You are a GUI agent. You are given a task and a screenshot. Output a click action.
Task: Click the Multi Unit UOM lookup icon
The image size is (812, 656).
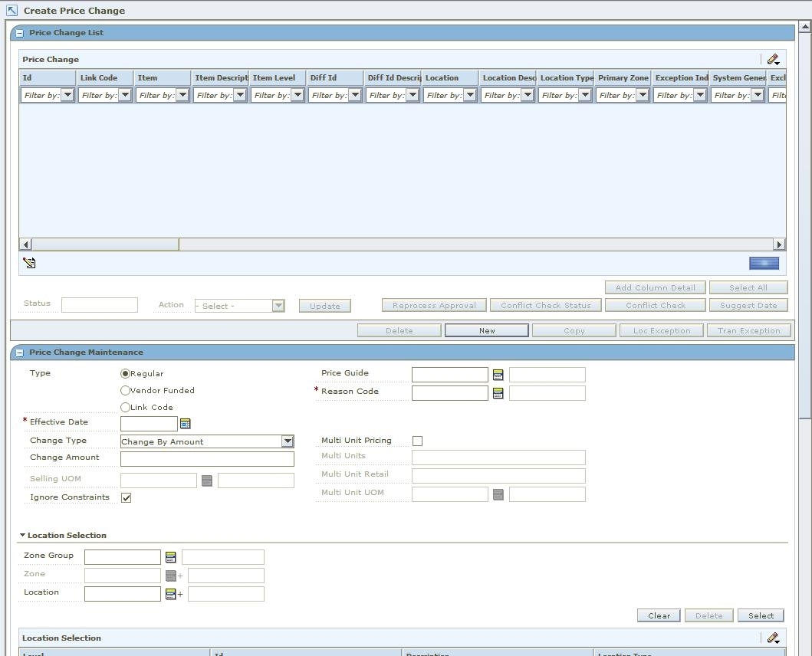coord(498,494)
